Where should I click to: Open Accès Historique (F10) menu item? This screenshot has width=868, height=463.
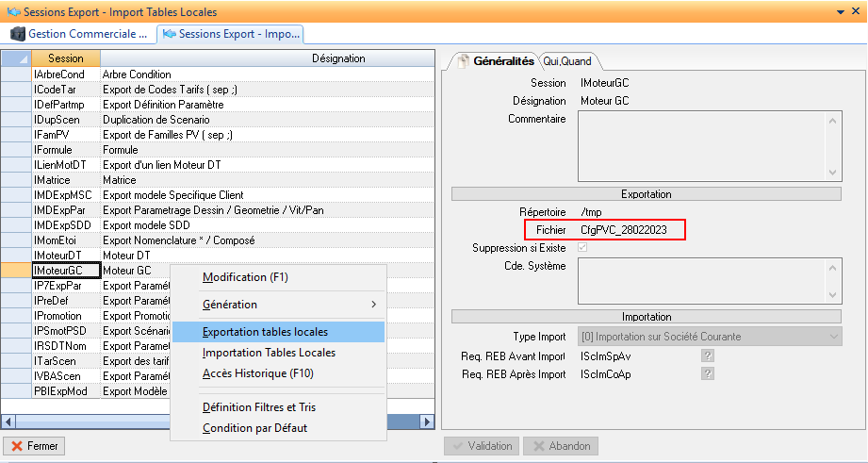[x=259, y=373]
